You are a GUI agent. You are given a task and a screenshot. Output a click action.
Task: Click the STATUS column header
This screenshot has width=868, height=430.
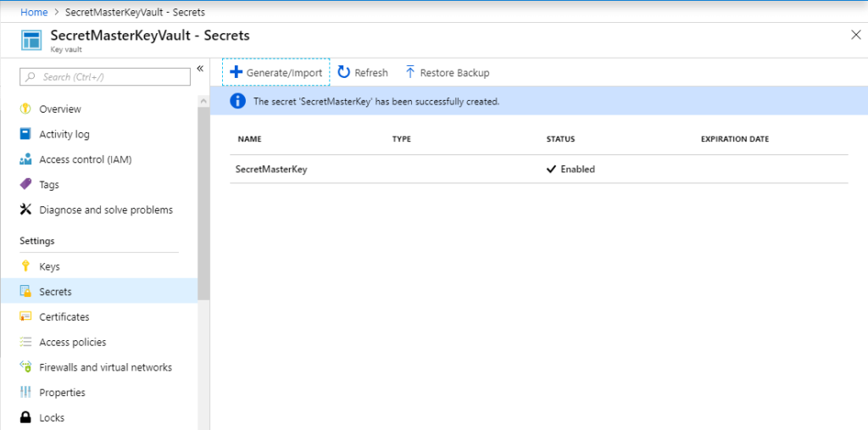(x=561, y=139)
